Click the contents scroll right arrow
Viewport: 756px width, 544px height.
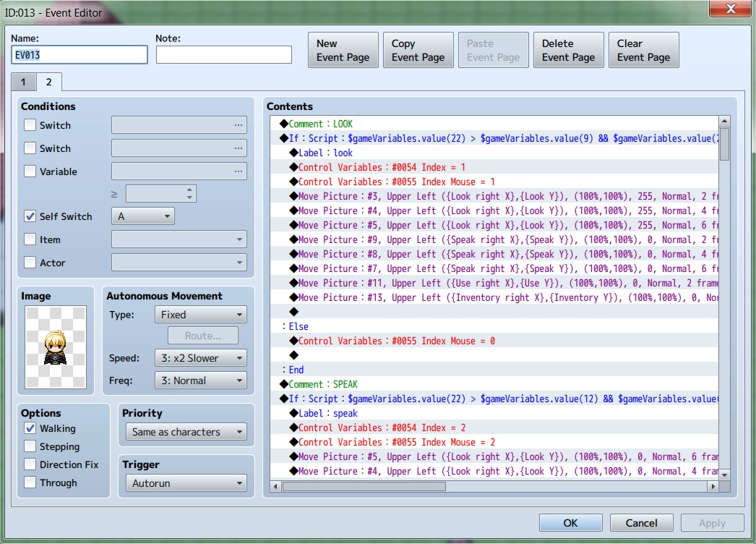point(713,487)
